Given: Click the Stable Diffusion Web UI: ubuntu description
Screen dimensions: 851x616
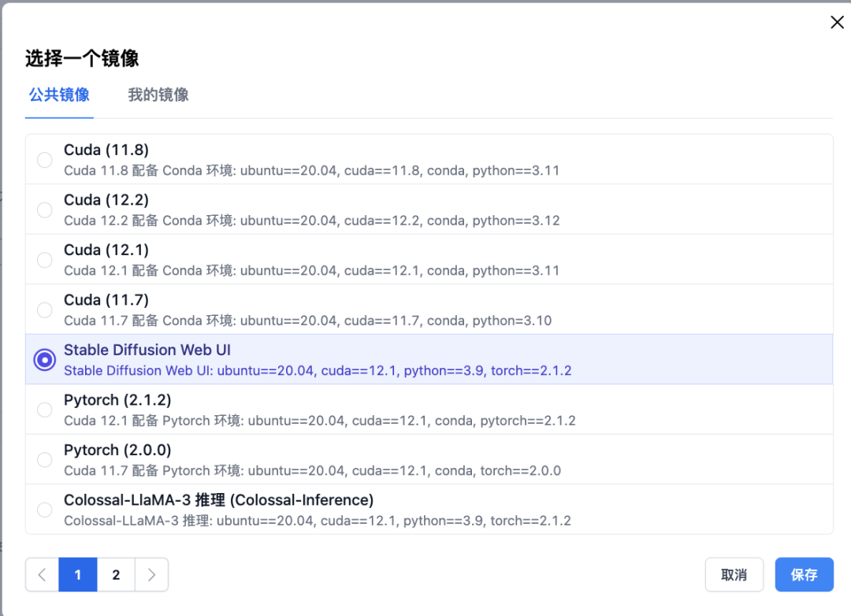Looking at the screenshot, I should [x=318, y=370].
